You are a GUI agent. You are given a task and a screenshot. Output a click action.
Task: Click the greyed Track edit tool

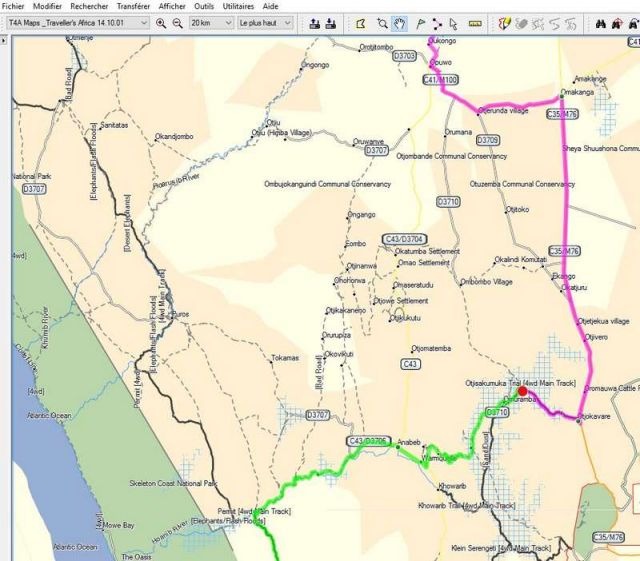pos(538,24)
